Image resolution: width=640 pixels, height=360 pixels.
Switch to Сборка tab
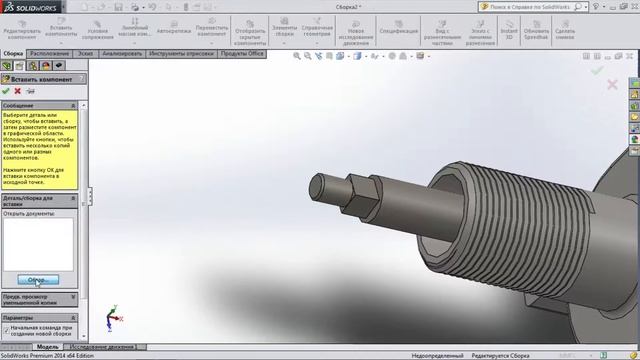point(13,53)
